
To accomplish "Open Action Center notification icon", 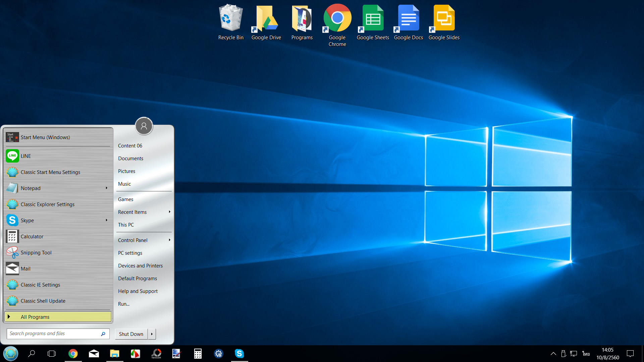I will (630, 354).
